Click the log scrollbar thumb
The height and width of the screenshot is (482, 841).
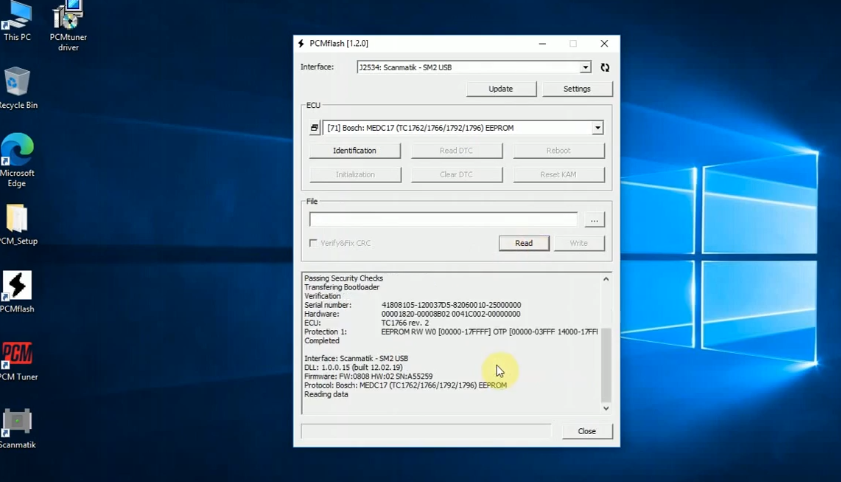pyautogui.click(x=606, y=365)
